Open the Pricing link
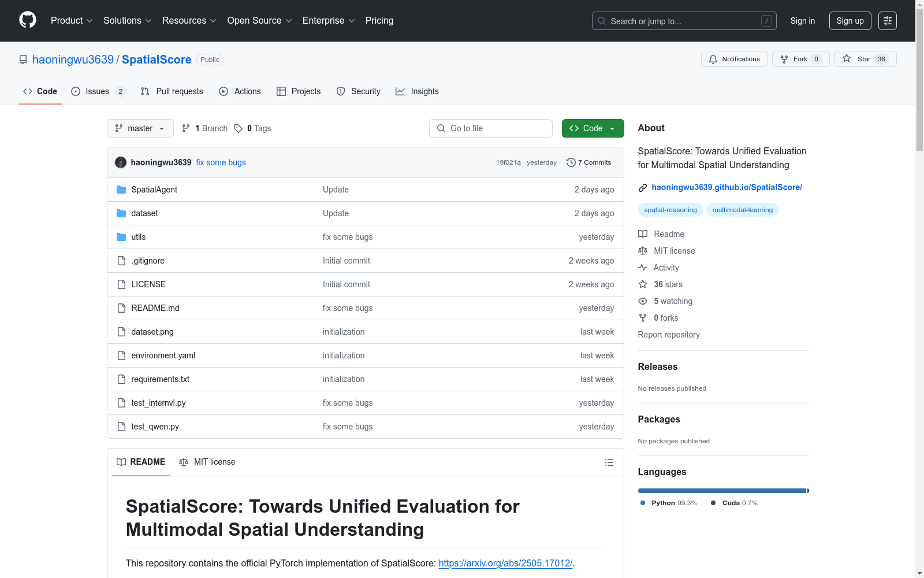Viewport: 924px width, 578px height. pyautogui.click(x=379, y=21)
